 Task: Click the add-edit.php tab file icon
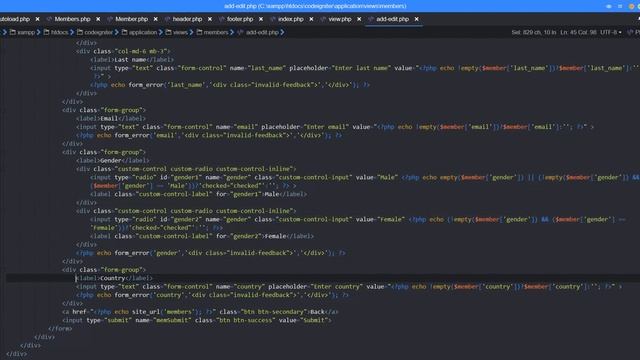click(371, 19)
